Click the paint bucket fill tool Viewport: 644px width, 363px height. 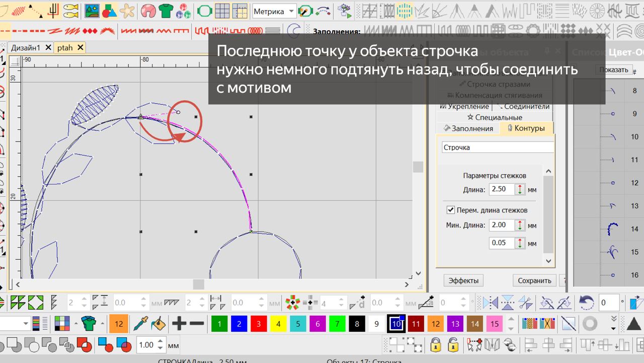(x=158, y=324)
